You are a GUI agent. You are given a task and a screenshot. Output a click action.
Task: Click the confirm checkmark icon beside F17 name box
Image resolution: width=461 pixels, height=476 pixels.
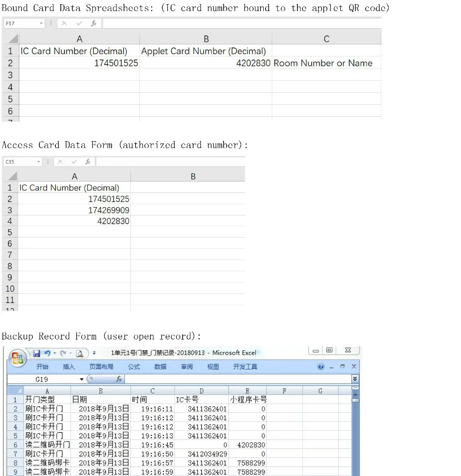(x=79, y=24)
